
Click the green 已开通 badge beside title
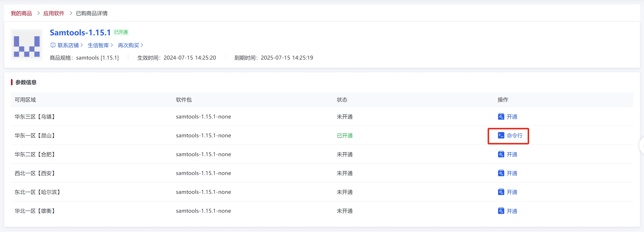click(121, 32)
